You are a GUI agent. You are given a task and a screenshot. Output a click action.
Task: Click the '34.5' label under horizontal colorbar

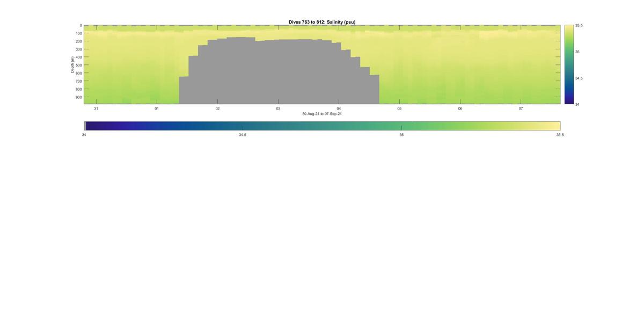pyautogui.click(x=243, y=135)
